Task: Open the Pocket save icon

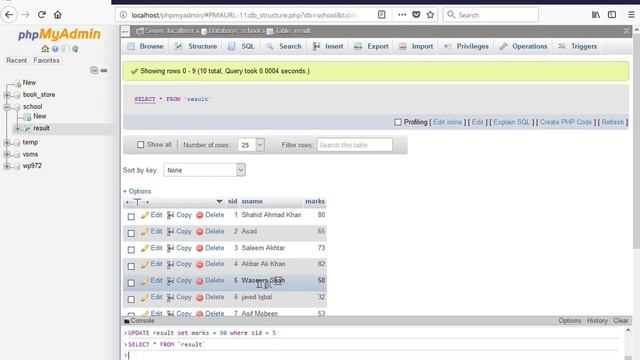Action: coord(416,15)
